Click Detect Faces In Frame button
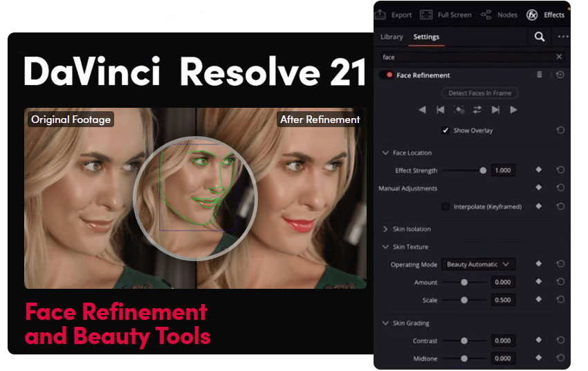The width and height of the screenshot is (588, 371). [479, 93]
